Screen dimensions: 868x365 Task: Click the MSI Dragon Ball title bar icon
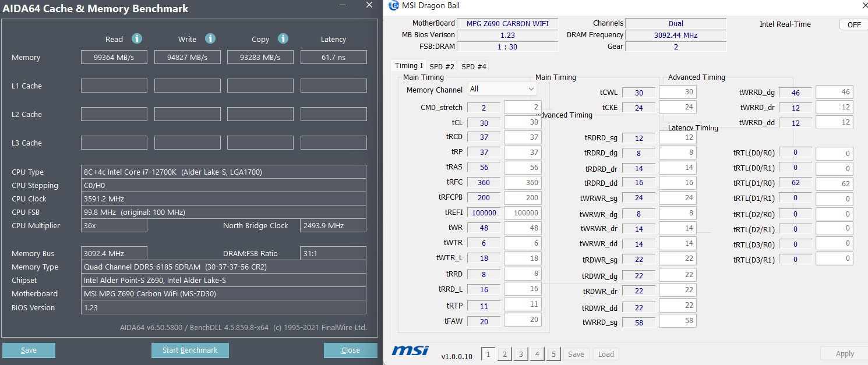click(x=393, y=6)
